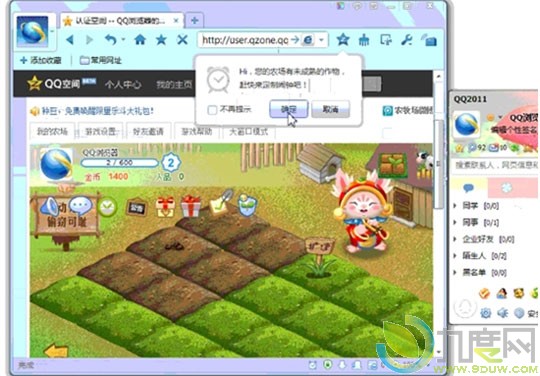Open the yellow gift box icon
This screenshot has height=376, width=540.
point(165,208)
